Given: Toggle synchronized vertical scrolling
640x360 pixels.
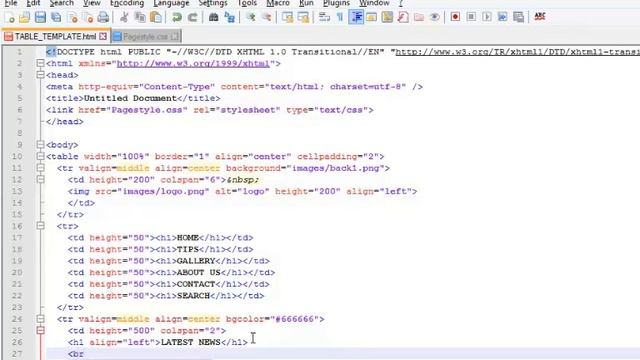Looking at the screenshot, I should pyautogui.click(x=287, y=17).
